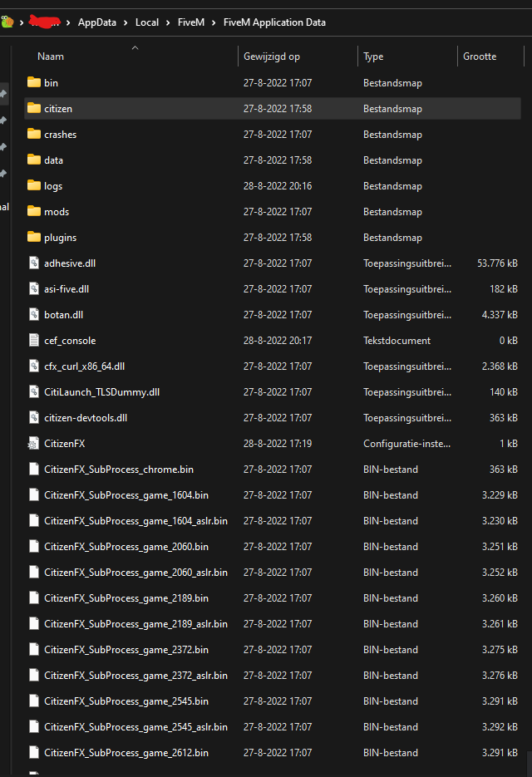Navigate to Local in breadcrumb
532x777 pixels.
point(147,22)
